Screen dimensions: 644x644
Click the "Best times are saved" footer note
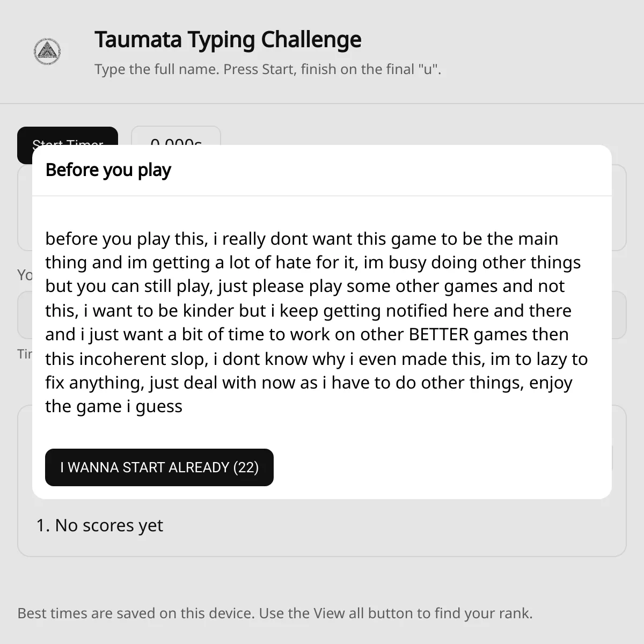pos(275,613)
